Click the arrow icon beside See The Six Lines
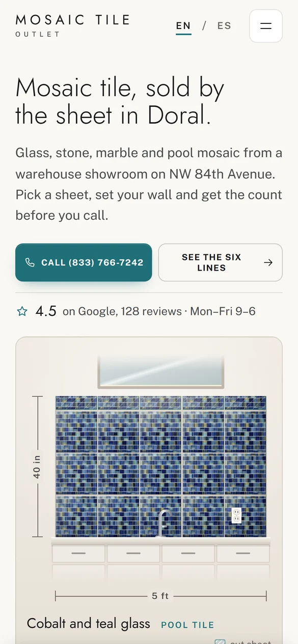 268,262
